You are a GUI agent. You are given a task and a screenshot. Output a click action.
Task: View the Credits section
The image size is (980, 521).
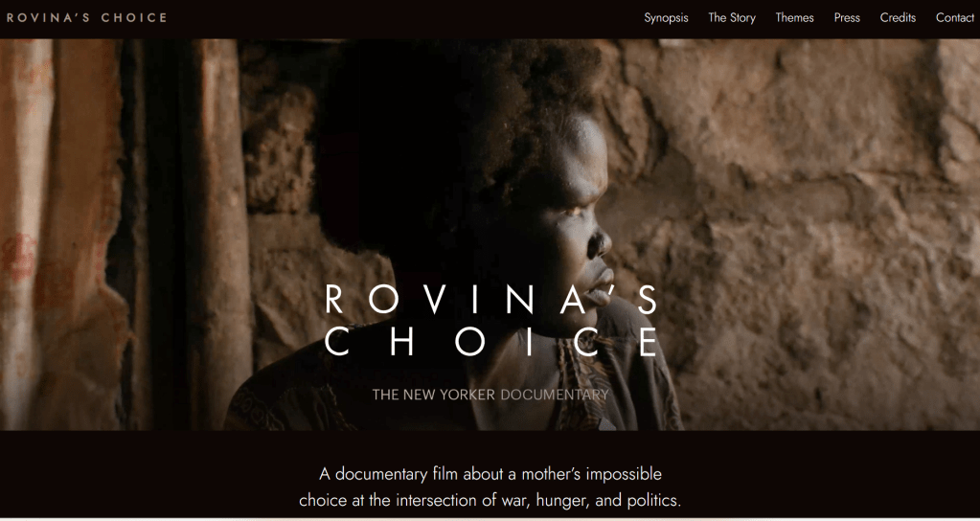point(898,18)
